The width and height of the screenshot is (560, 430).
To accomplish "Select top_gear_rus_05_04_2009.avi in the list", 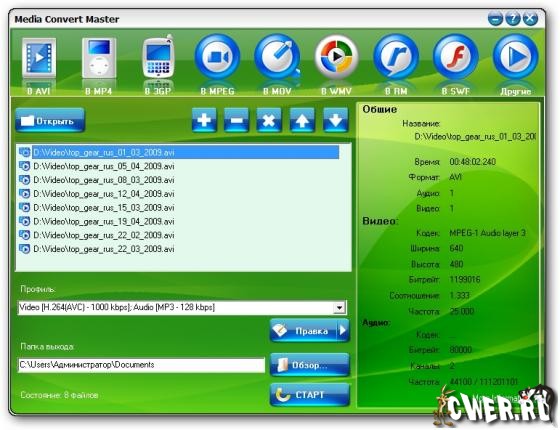I will pos(104,166).
